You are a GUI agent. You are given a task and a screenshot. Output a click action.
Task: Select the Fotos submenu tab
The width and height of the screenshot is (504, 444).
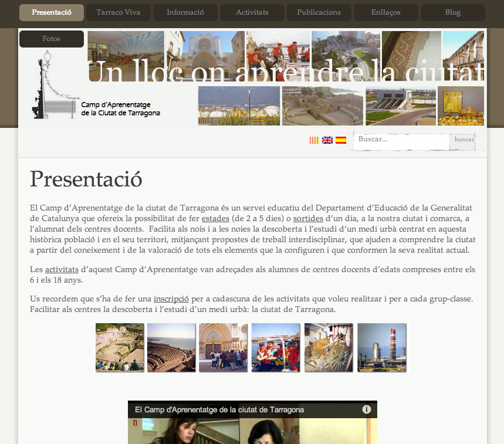pos(52,39)
